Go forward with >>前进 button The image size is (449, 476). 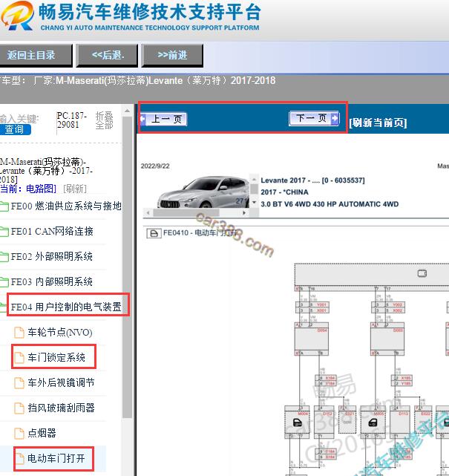coord(172,55)
